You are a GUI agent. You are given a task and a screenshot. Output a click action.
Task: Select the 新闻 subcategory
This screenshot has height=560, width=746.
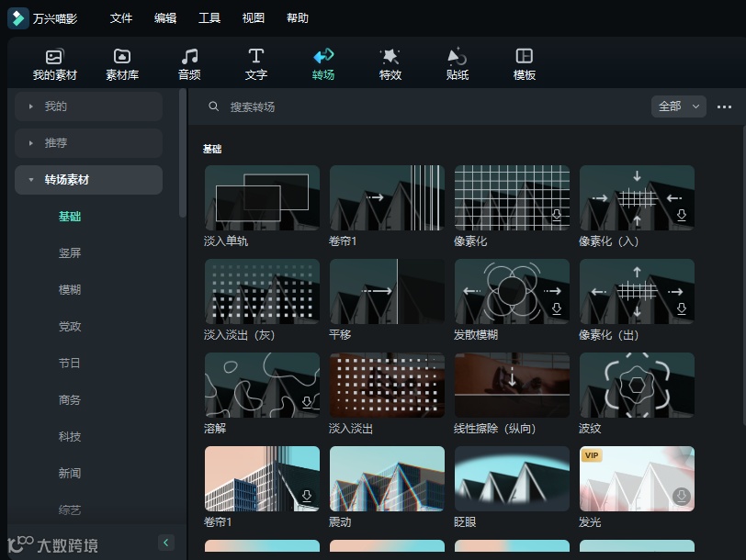70,473
